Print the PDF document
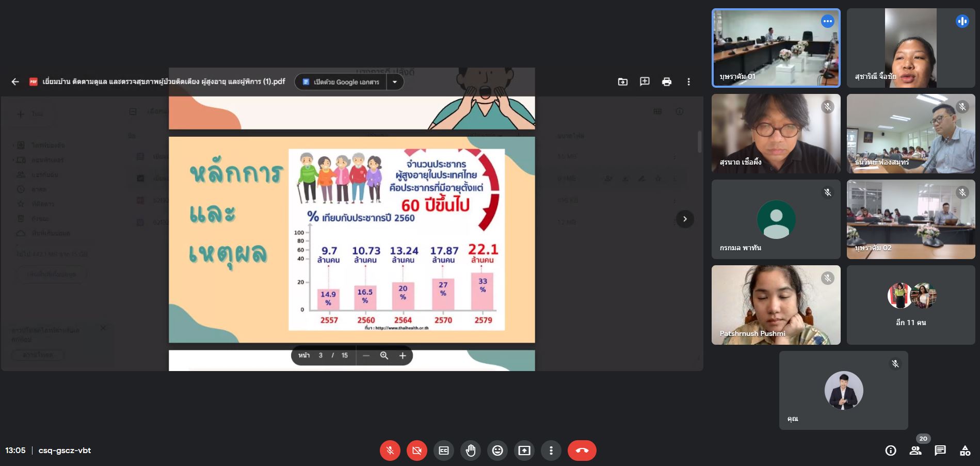Screen dimensions: 980x466 tap(666, 82)
